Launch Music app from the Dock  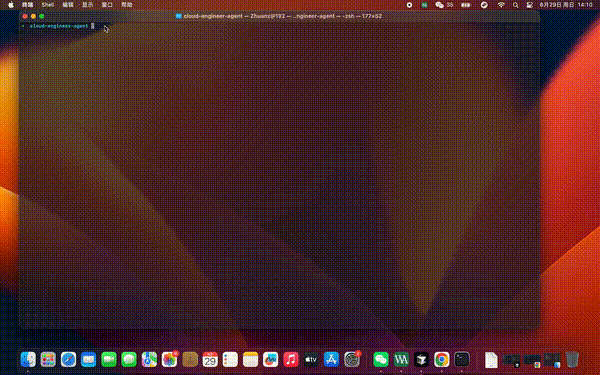click(x=291, y=360)
